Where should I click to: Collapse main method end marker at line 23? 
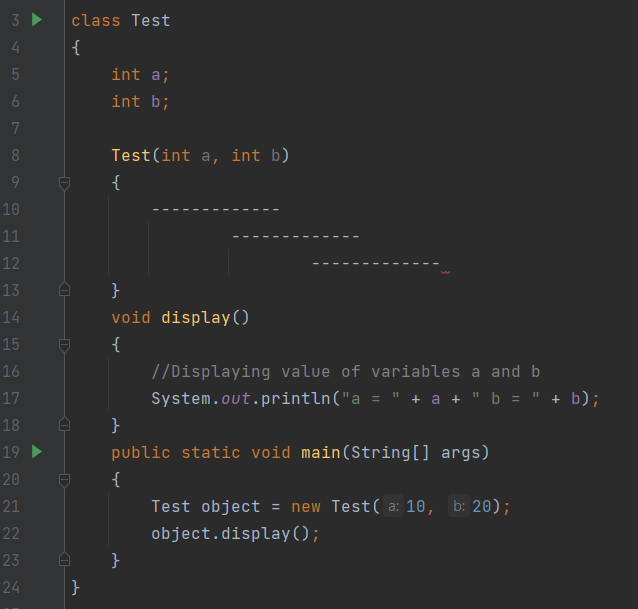pos(64,559)
